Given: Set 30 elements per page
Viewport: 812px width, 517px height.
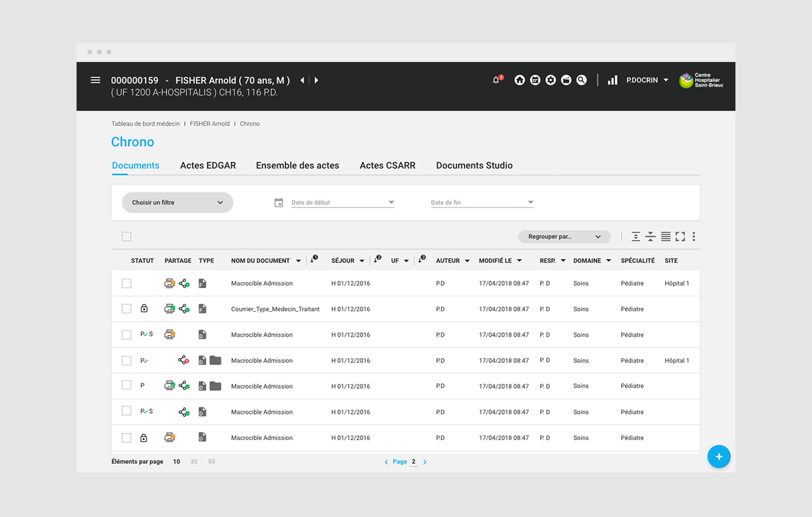Looking at the screenshot, I should 194,461.
